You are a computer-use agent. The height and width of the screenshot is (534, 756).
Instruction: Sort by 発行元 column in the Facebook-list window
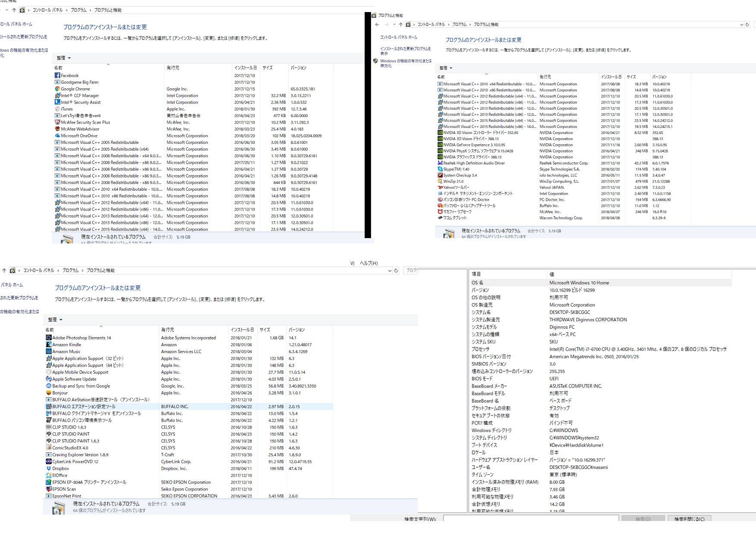tap(173, 68)
